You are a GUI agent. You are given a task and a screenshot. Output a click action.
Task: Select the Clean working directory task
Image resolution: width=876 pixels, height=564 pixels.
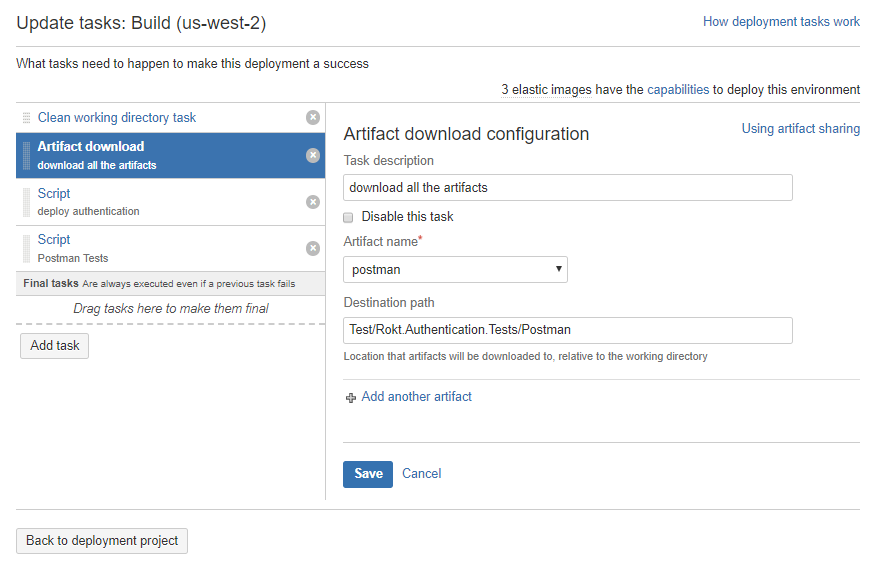tap(117, 117)
